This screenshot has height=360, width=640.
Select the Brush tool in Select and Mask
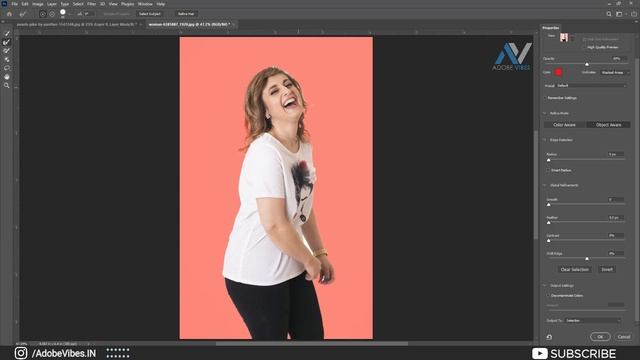point(7,51)
